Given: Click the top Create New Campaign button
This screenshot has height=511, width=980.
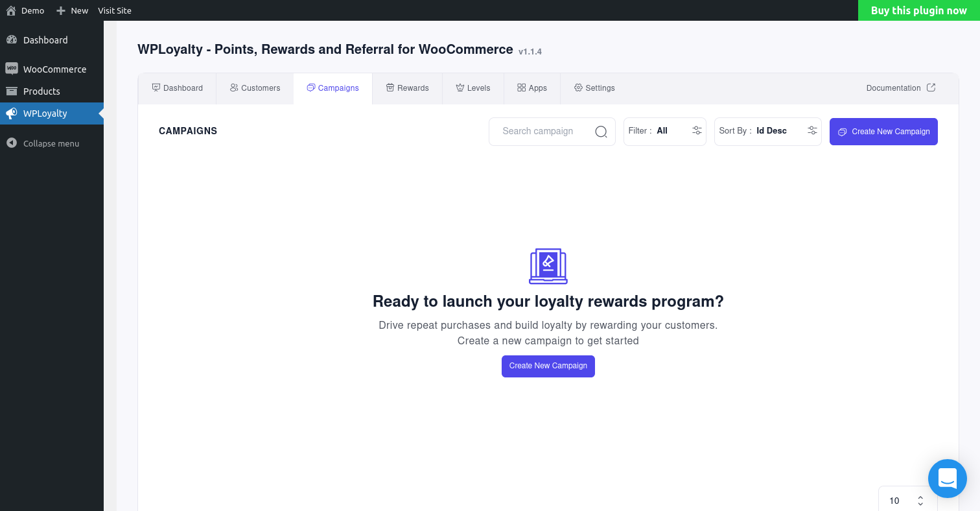Looking at the screenshot, I should [883, 132].
